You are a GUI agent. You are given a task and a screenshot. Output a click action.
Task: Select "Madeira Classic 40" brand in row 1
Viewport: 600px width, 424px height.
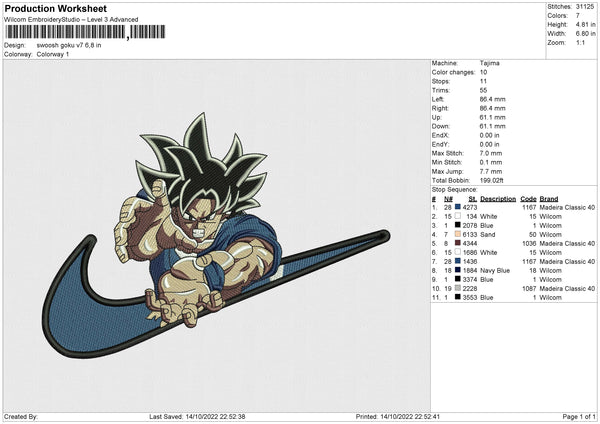(x=567, y=207)
